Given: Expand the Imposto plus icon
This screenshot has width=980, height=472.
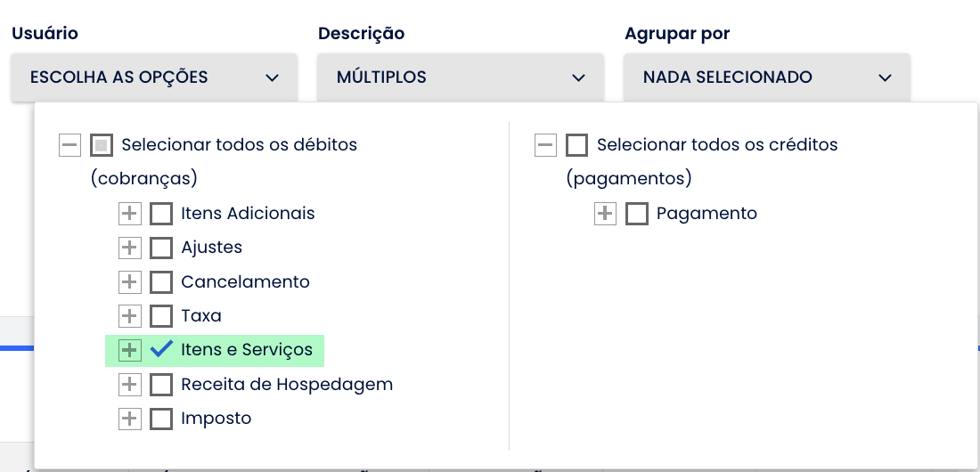Looking at the screenshot, I should coord(130,419).
